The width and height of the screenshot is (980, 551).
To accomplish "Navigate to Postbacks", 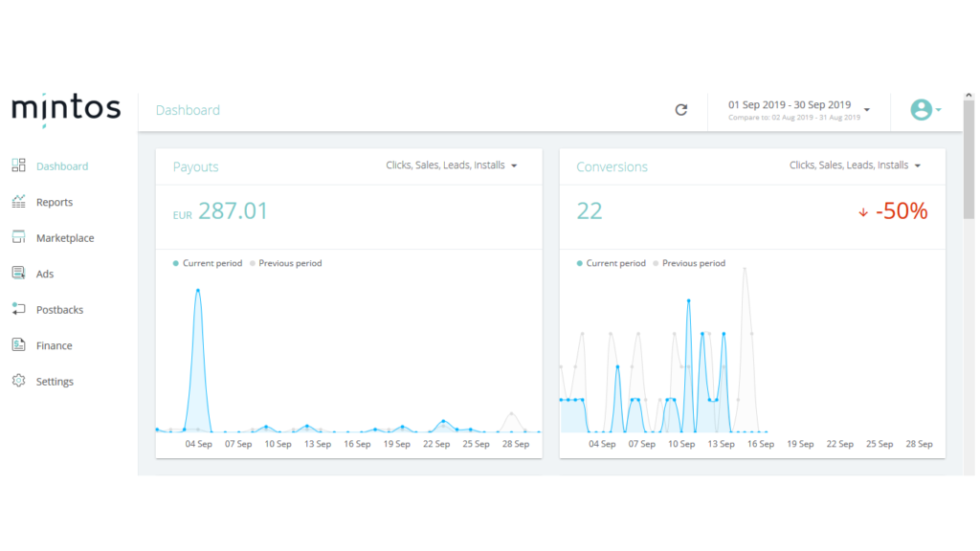I will pos(59,310).
